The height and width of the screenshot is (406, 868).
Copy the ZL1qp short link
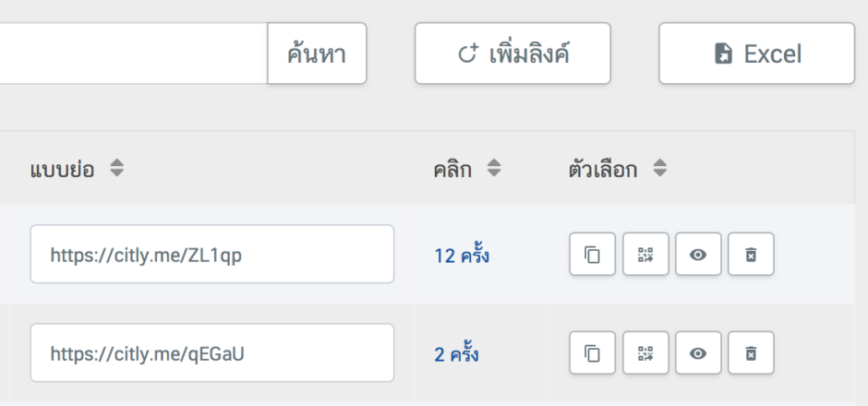[x=593, y=255]
